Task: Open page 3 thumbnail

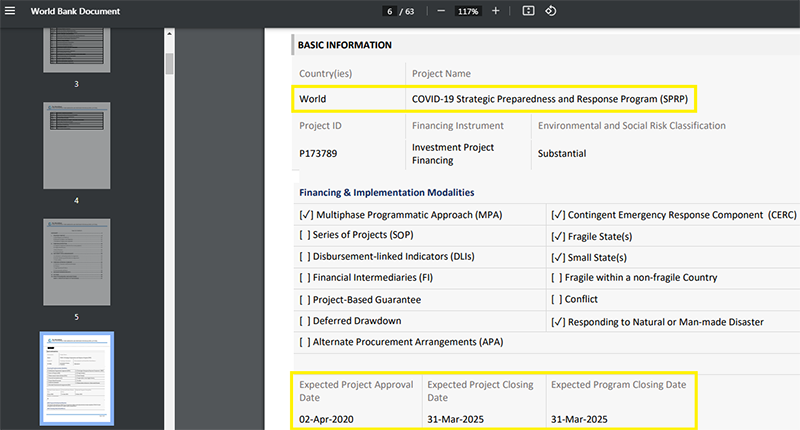Action: [x=76, y=50]
